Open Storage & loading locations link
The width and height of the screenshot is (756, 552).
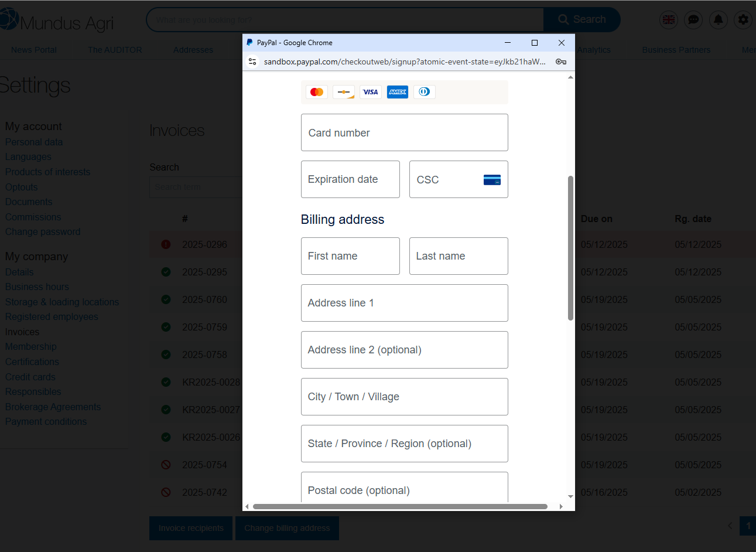point(62,302)
